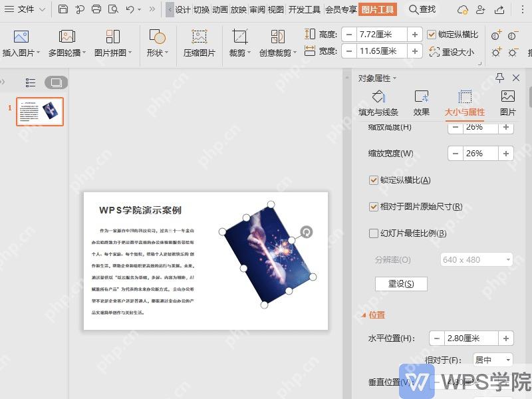The height and width of the screenshot is (399, 532).
Task: Click increase brightness sun icon
Action: pos(496,53)
